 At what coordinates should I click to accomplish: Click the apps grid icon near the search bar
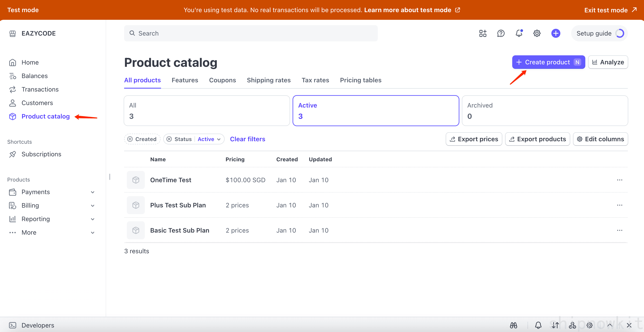coord(483,33)
